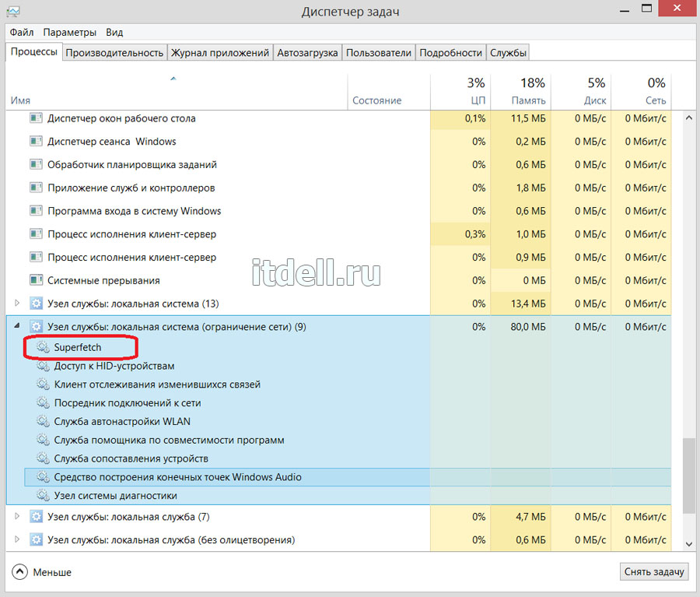This screenshot has width=700, height=597.
Task: Click icon of Программа входа в систему Windows
Action: coord(36,211)
